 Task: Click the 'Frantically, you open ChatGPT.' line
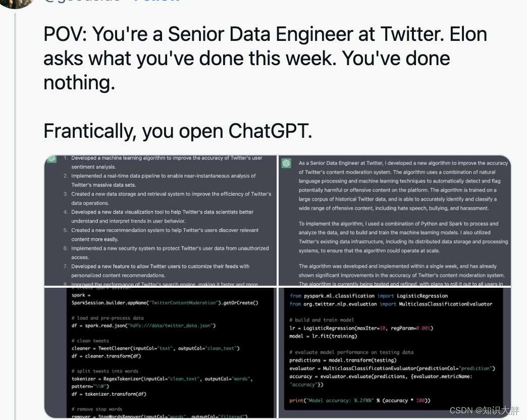[x=178, y=131]
